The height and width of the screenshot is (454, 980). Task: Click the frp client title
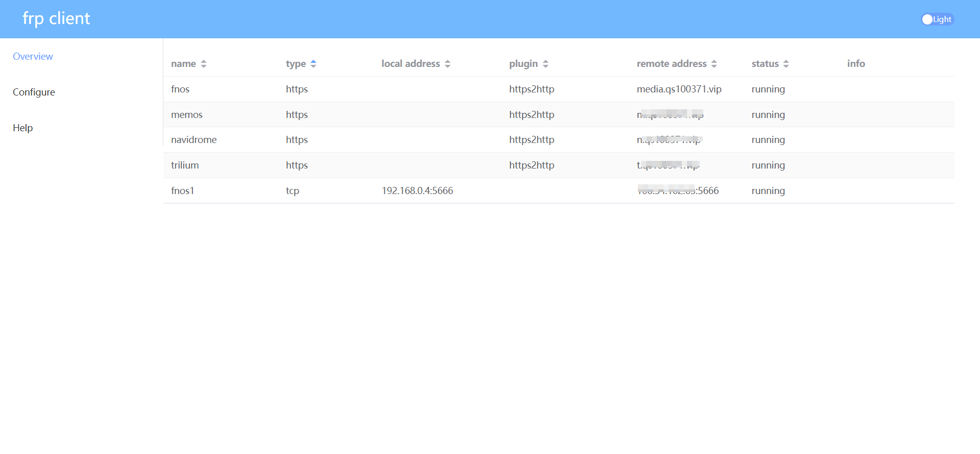click(x=56, y=19)
